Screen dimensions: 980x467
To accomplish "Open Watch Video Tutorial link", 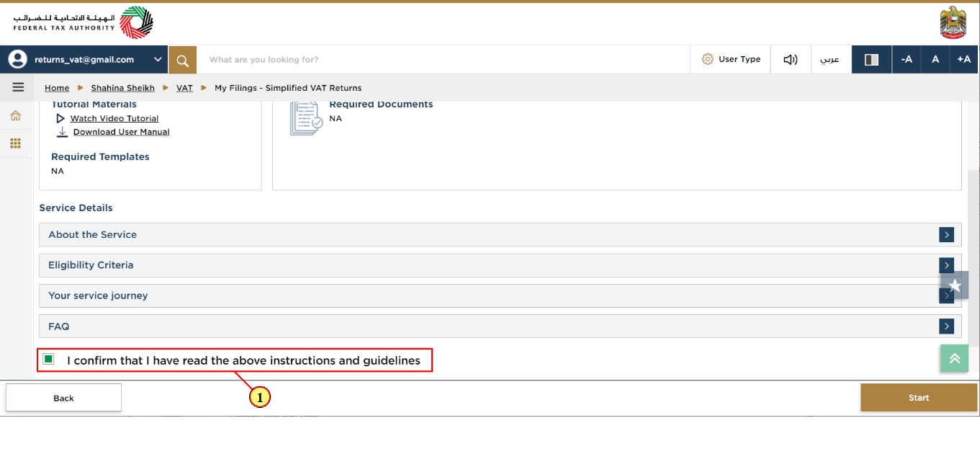I will pyautogui.click(x=114, y=118).
